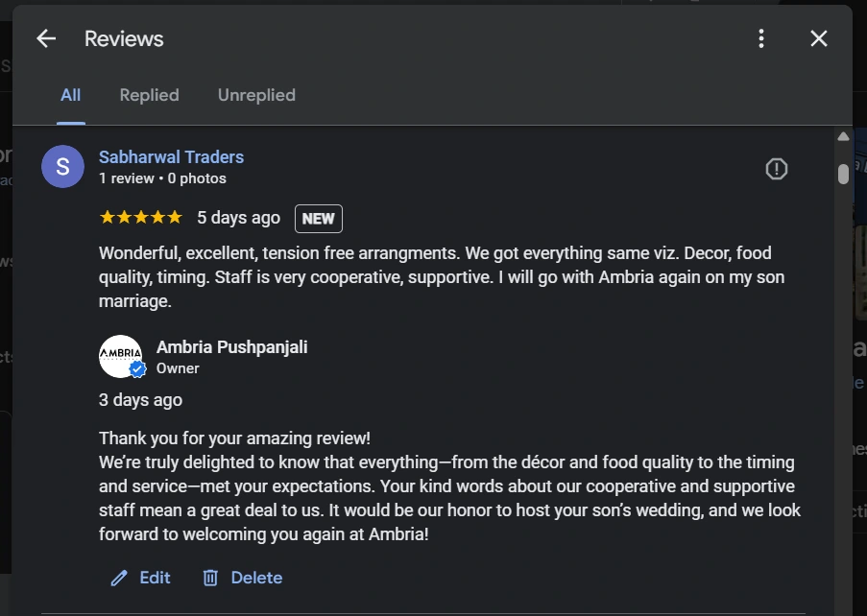
Task: Click the five-star rating on the review
Action: point(141,218)
